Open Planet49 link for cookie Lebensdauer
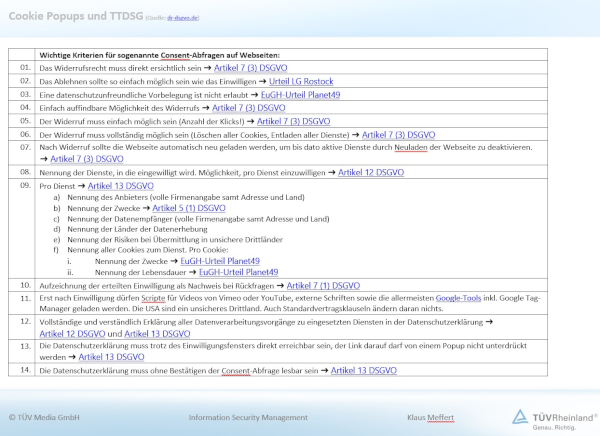Screen dimensions: 600x436 click(x=238, y=271)
